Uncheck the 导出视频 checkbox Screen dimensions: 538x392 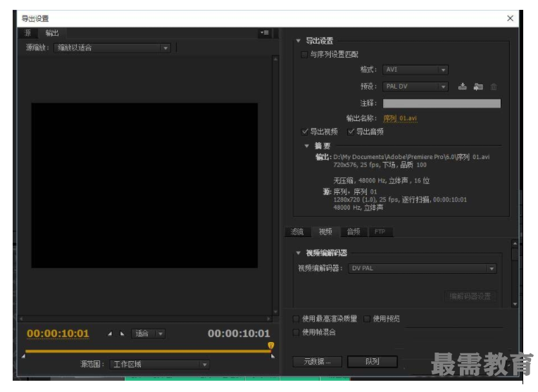305,132
